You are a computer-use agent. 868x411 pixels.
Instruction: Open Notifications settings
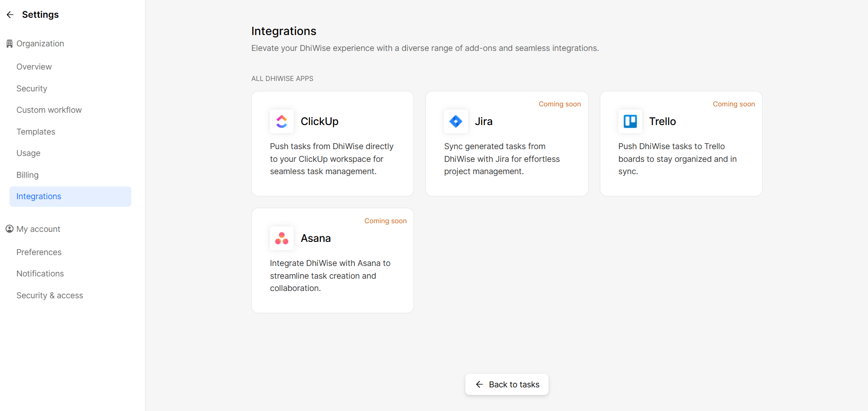click(x=40, y=274)
